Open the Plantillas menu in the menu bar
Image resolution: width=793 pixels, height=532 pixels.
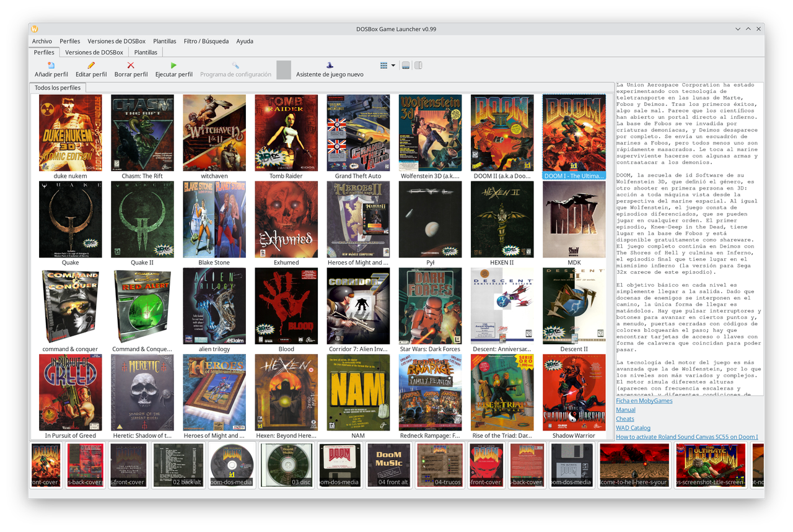[x=165, y=41]
